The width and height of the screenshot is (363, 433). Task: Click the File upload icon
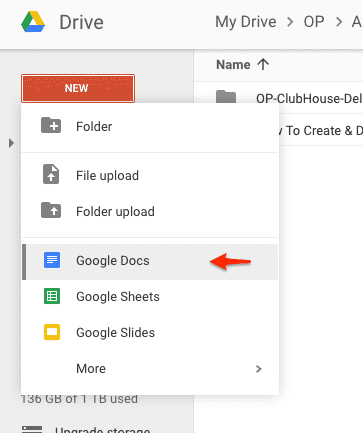point(51,174)
